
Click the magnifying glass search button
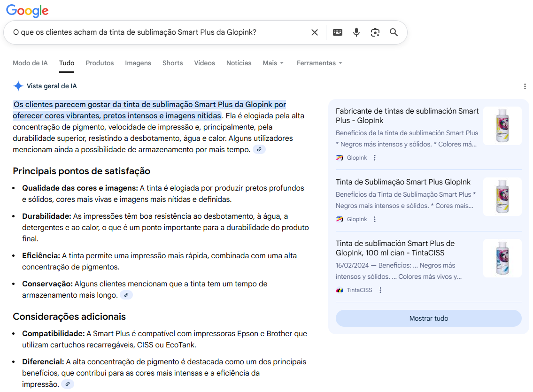point(394,32)
